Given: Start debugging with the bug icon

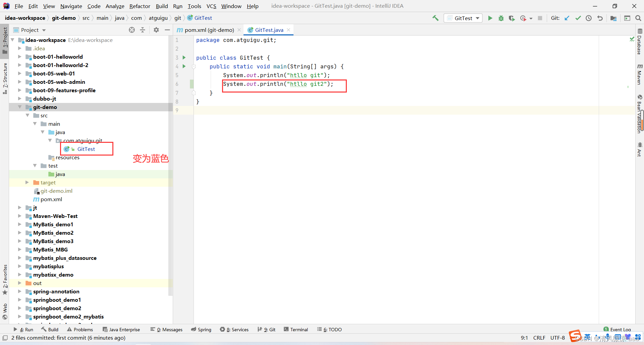Looking at the screenshot, I should [x=501, y=18].
